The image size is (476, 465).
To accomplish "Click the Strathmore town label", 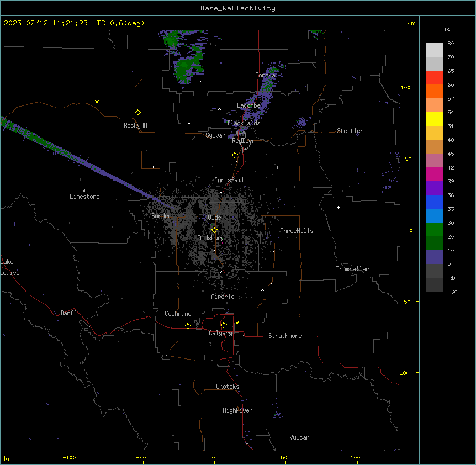I will 285,336.
